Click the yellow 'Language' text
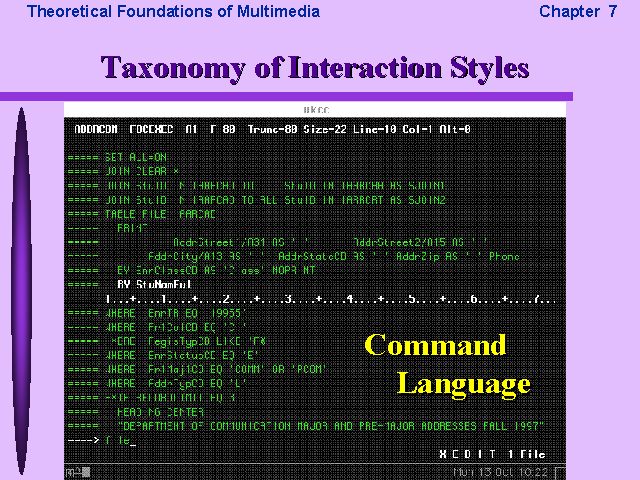 point(463,384)
